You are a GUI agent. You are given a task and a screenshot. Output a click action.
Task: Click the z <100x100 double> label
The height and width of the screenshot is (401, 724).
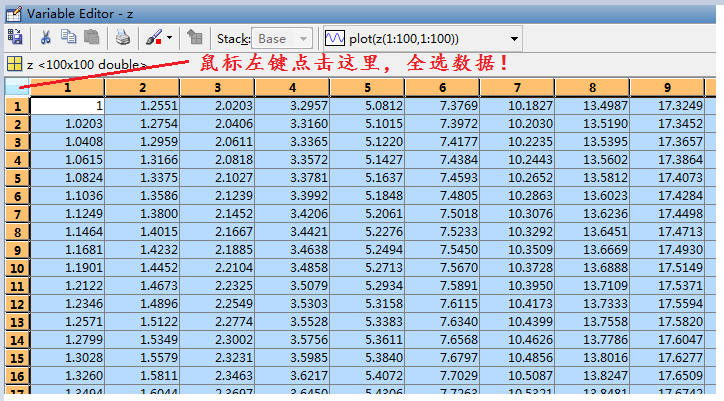click(87, 65)
